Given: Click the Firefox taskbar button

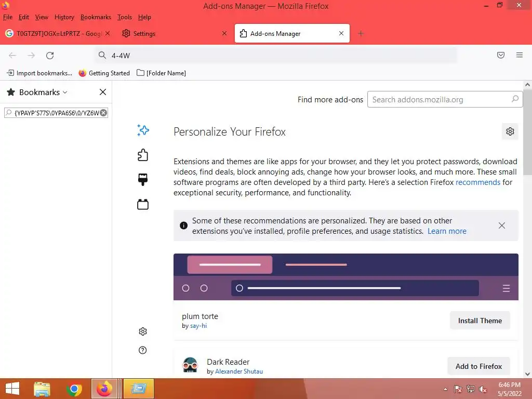Looking at the screenshot, I should click(x=104, y=389).
